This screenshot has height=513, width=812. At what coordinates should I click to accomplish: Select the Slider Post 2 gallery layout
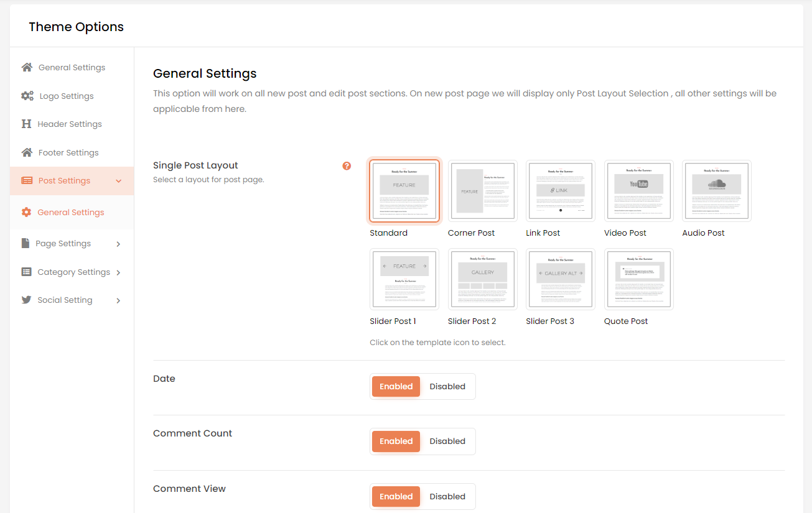(482, 279)
